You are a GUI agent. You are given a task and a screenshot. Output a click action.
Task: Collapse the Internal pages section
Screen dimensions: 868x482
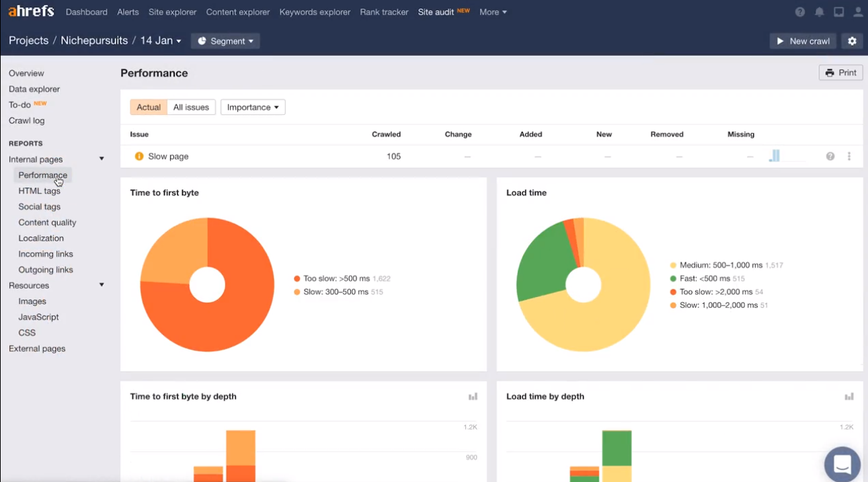point(102,159)
